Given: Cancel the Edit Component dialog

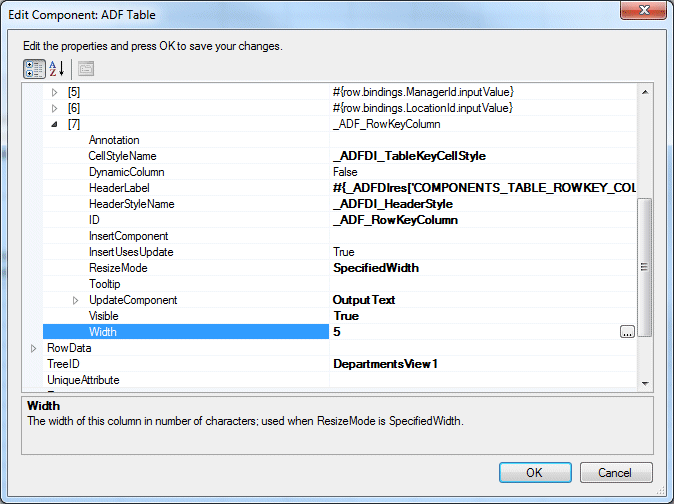Looking at the screenshot, I should point(616,473).
